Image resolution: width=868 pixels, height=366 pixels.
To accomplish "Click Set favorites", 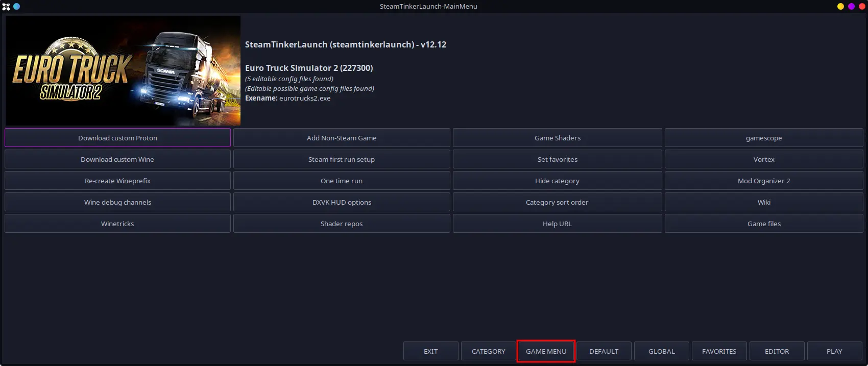I will click(558, 159).
